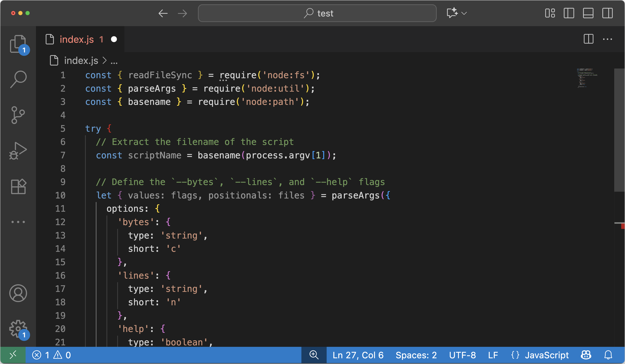The height and width of the screenshot is (364, 625).
Task: Toggle the bottom panel visibility
Action: click(x=588, y=13)
